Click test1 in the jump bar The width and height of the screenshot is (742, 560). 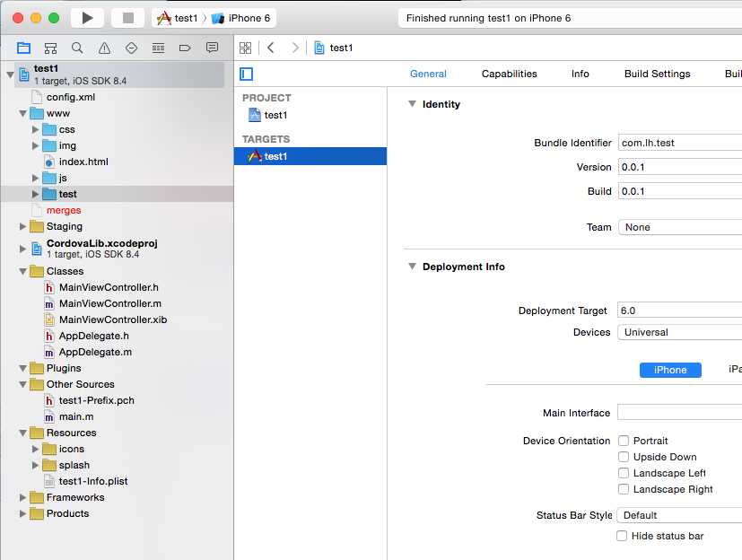(x=334, y=48)
